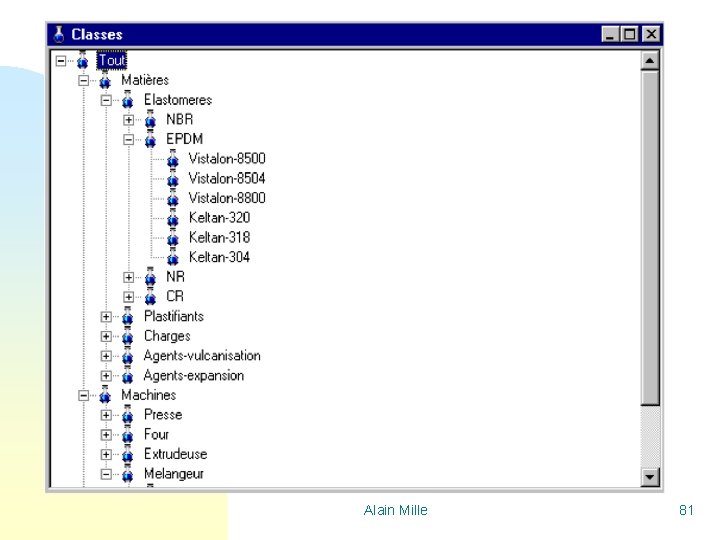Click the flask icon beside EPDM
The image size is (720, 540).
coord(150,140)
